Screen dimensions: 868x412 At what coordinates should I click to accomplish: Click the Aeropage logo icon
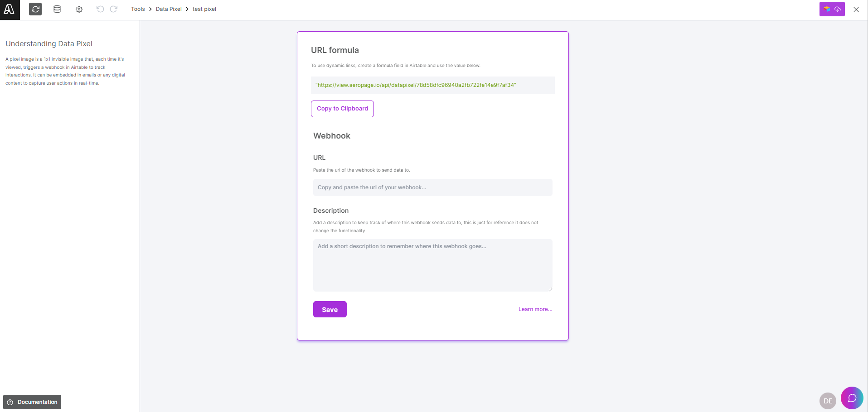click(10, 10)
